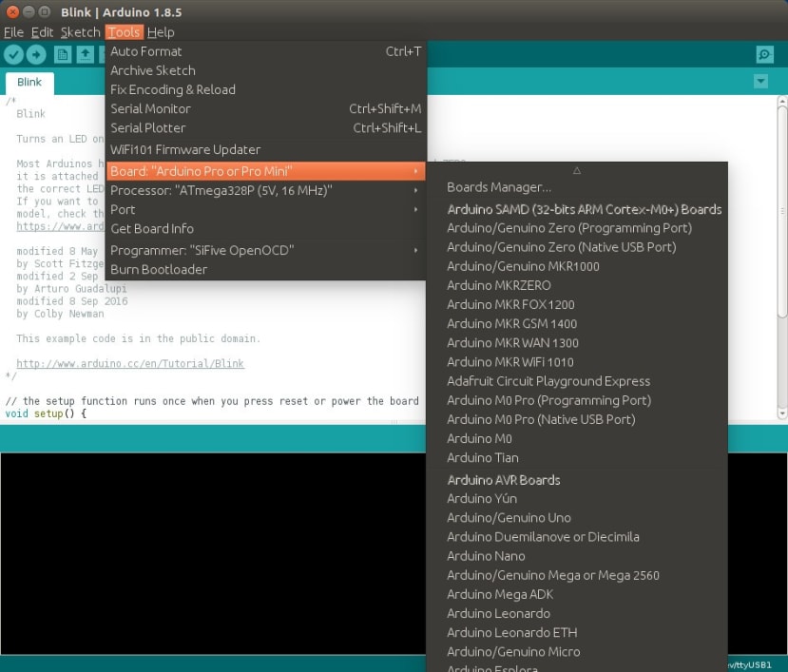The height and width of the screenshot is (672, 788).
Task: Select the Arduino Yún board
Action: coord(577,498)
